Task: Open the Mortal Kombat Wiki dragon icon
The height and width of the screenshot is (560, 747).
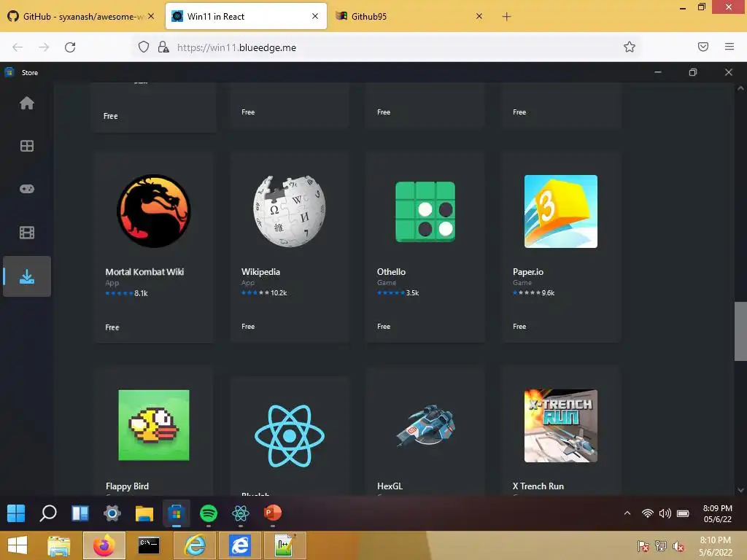Action: 153,211
